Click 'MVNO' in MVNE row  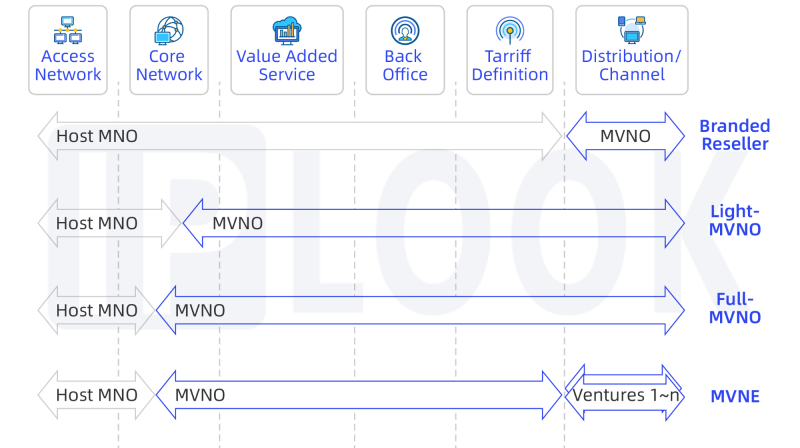[x=200, y=395]
